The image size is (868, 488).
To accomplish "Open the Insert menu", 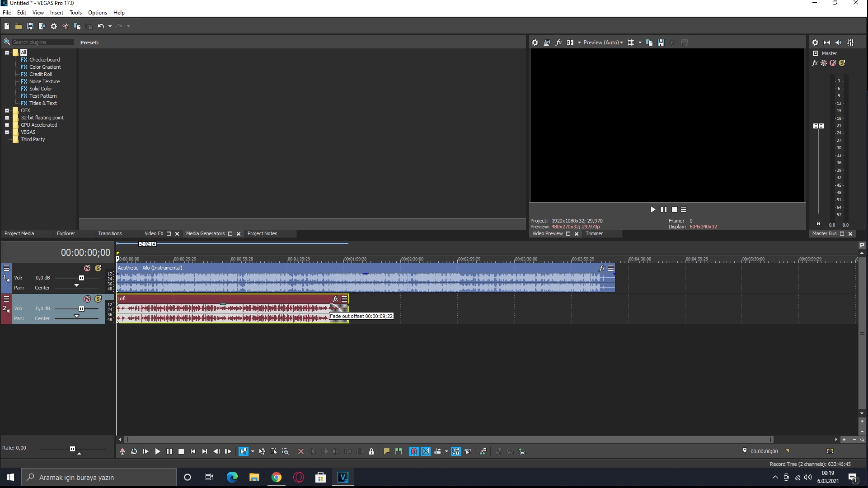I will pos(56,13).
